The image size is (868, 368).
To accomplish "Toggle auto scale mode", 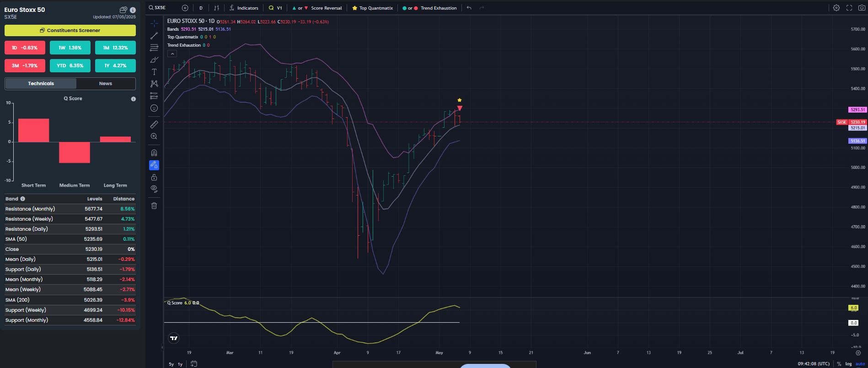I will point(860,364).
